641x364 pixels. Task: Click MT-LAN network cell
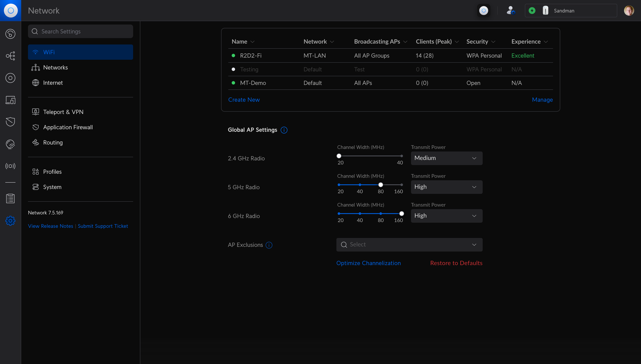coord(315,56)
